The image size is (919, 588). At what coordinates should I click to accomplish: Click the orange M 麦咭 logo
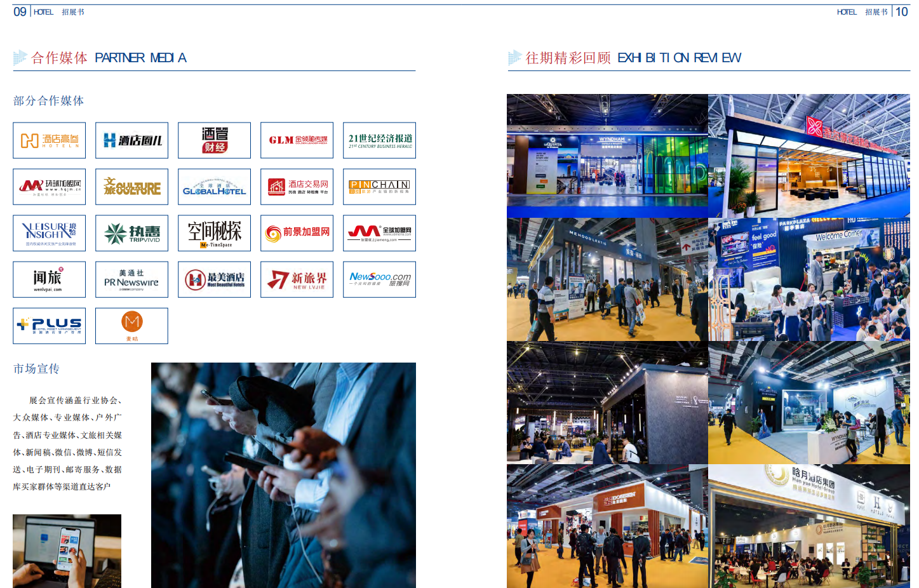[131, 326]
